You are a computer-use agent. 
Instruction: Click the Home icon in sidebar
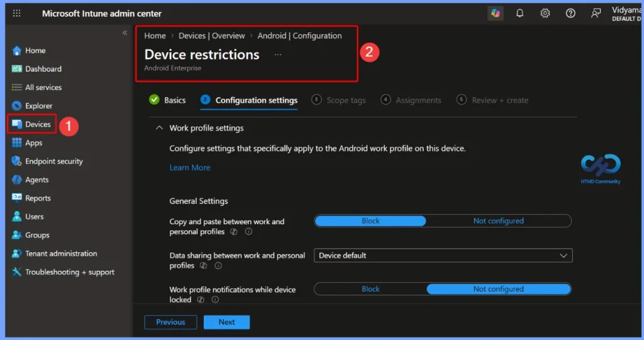[16, 50]
